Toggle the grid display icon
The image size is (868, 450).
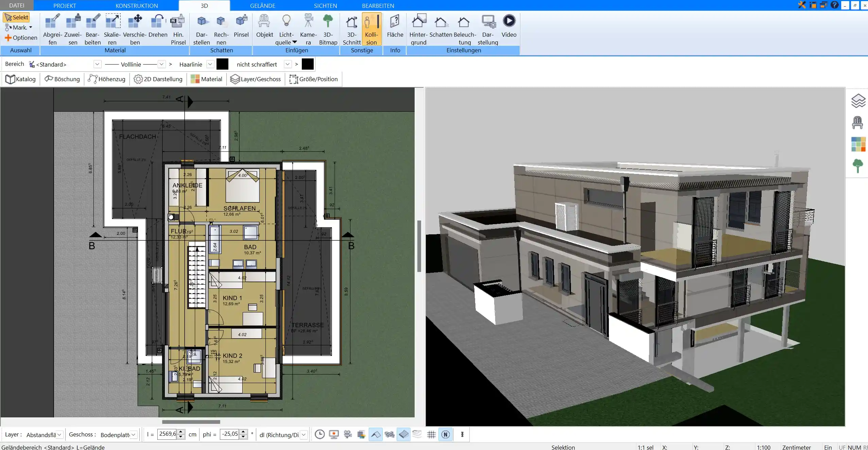click(x=431, y=434)
